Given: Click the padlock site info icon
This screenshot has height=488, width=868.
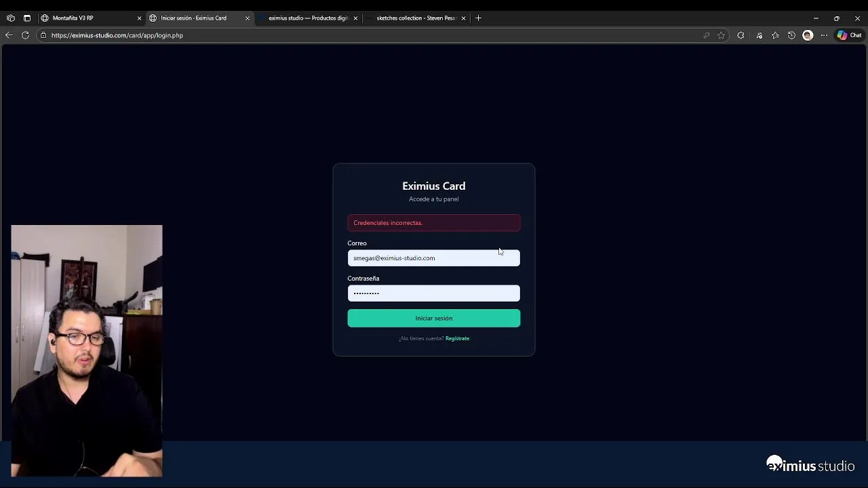Looking at the screenshot, I should tap(43, 35).
